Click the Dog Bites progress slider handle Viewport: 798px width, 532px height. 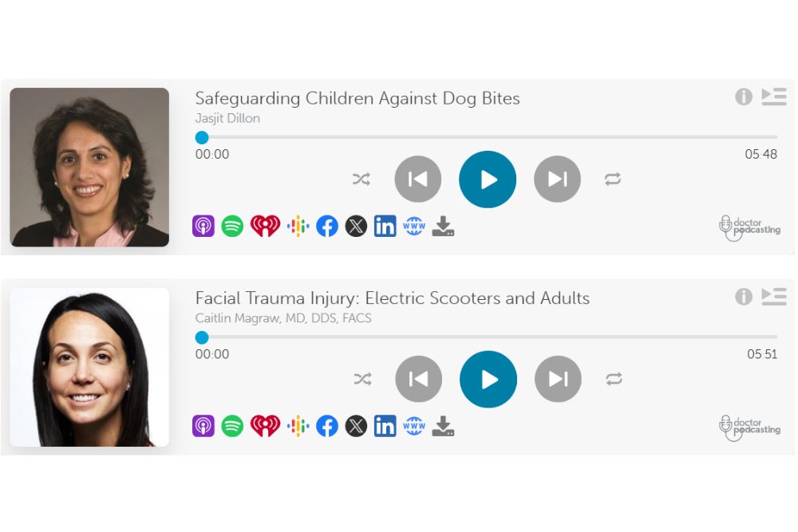click(202, 137)
